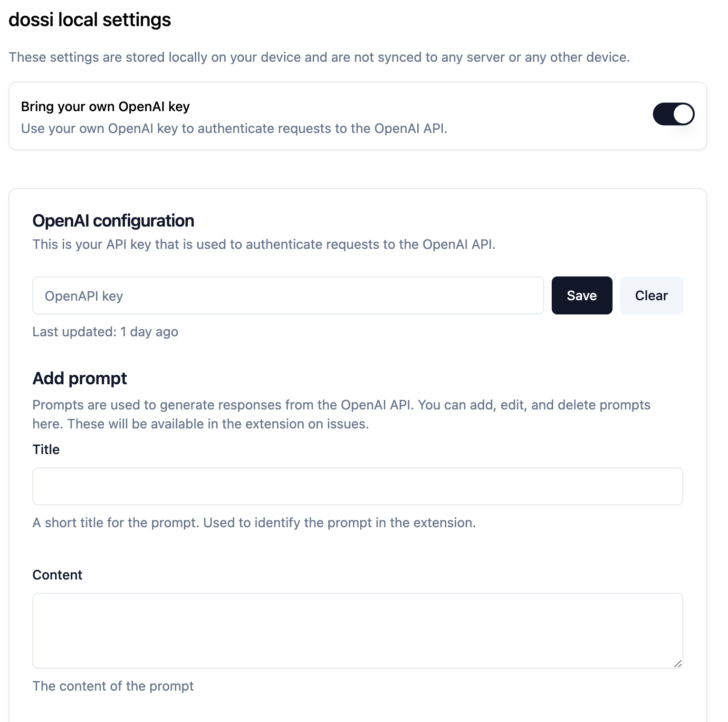Click the Prompts are used paragraph
This screenshot has height=722, width=728.
pyautogui.click(x=341, y=414)
